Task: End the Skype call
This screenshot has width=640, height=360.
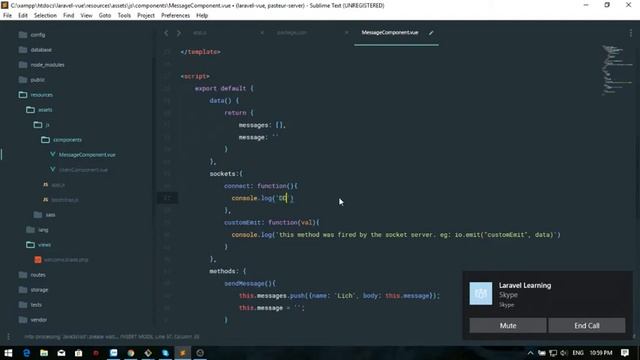Action: 587,326
